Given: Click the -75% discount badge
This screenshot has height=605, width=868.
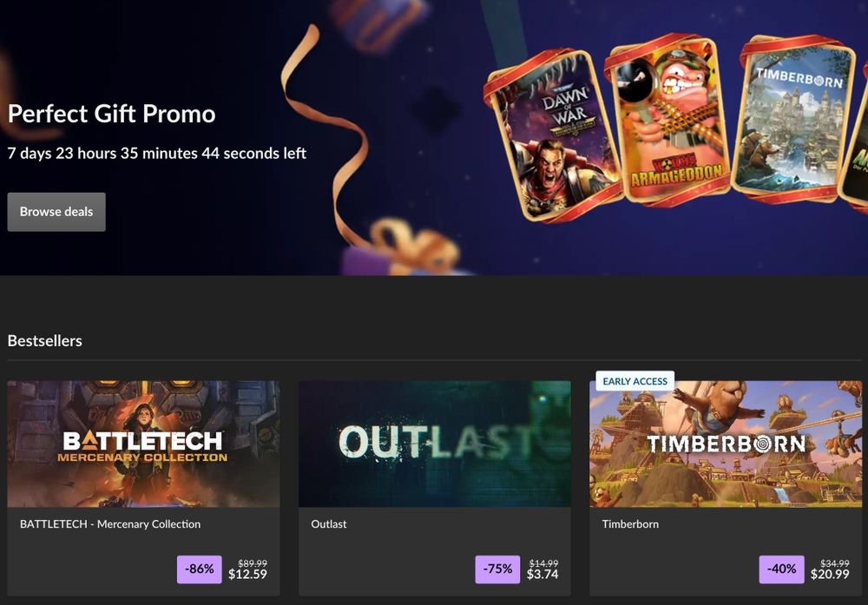Looking at the screenshot, I should (497, 569).
